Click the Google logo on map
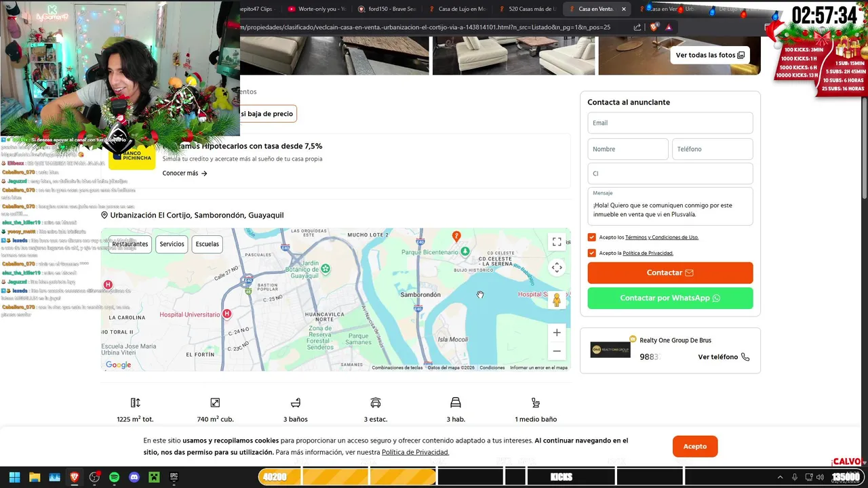Image resolution: width=868 pixels, height=488 pixels. (118, 365)
